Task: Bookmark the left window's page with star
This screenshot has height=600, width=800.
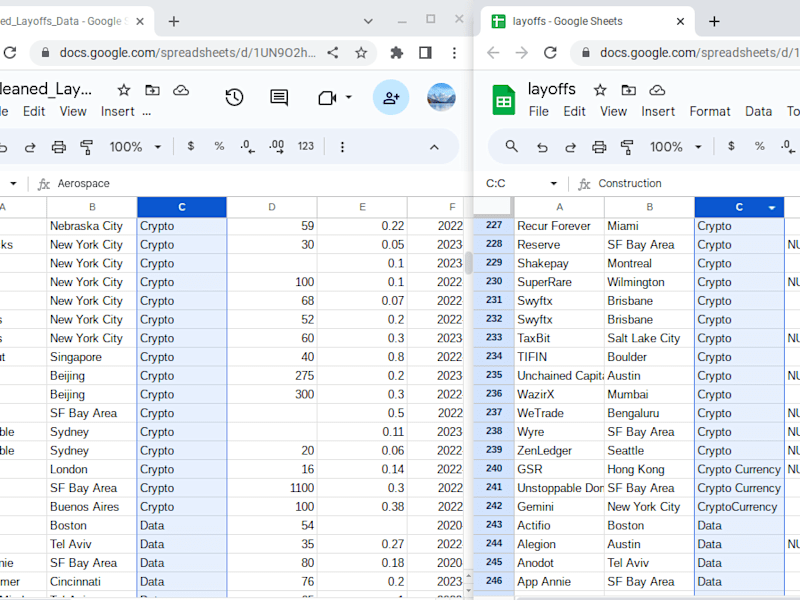Action: pos(361,53)
